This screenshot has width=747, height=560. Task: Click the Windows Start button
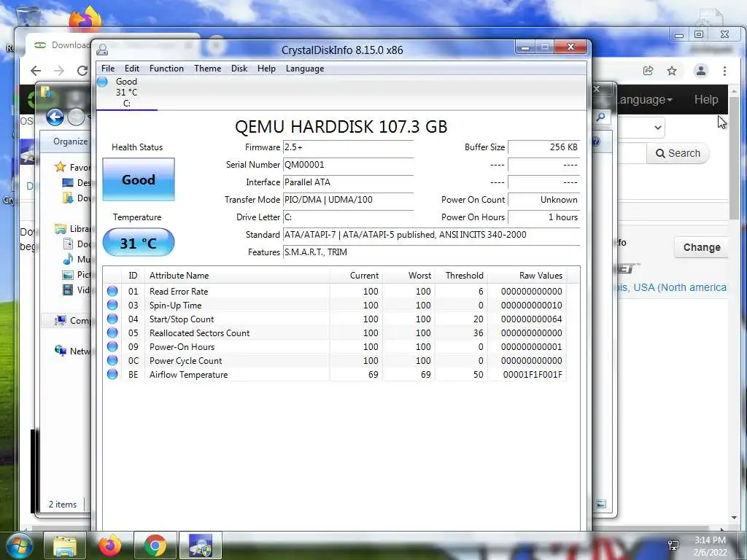coord(20,545)
